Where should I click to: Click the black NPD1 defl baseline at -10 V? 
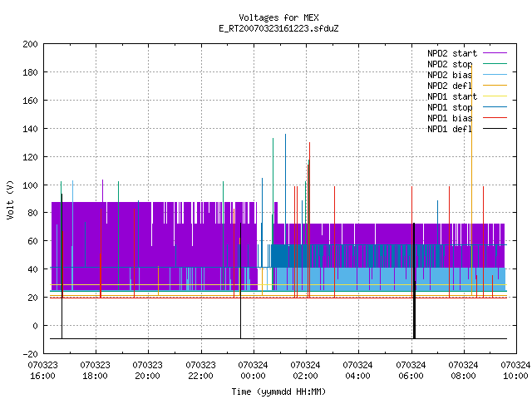coord(278,338)
